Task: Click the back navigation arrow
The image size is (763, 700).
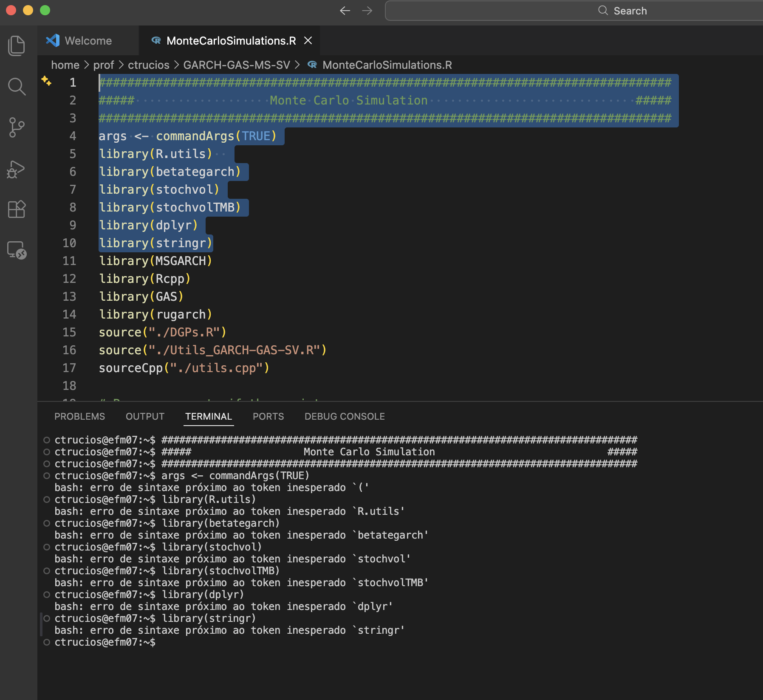Action: [x=345, y=11]
